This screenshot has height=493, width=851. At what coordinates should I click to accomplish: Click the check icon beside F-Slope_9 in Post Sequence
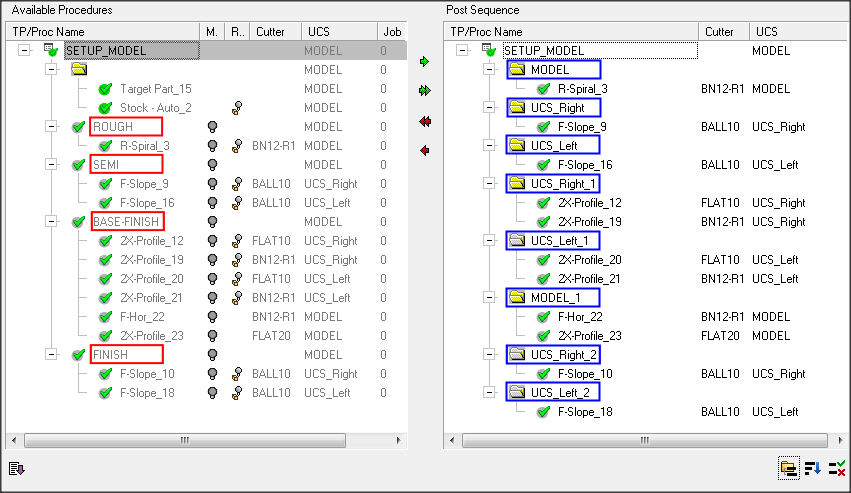[x=543, y=127]
